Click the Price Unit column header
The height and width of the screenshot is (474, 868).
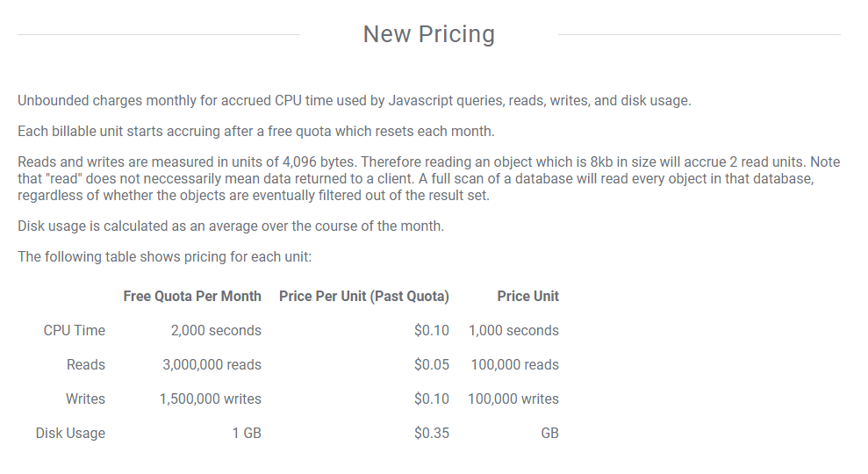tap(527, 297)
